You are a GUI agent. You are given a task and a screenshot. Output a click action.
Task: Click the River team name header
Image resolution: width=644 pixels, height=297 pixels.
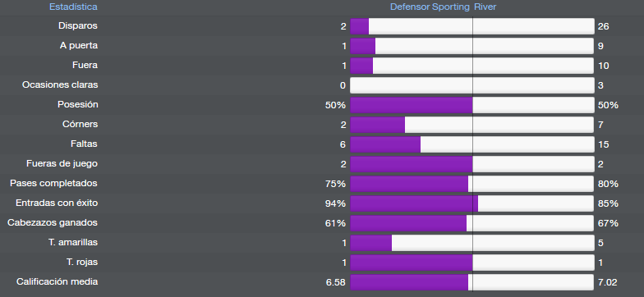tap(485, 7)
